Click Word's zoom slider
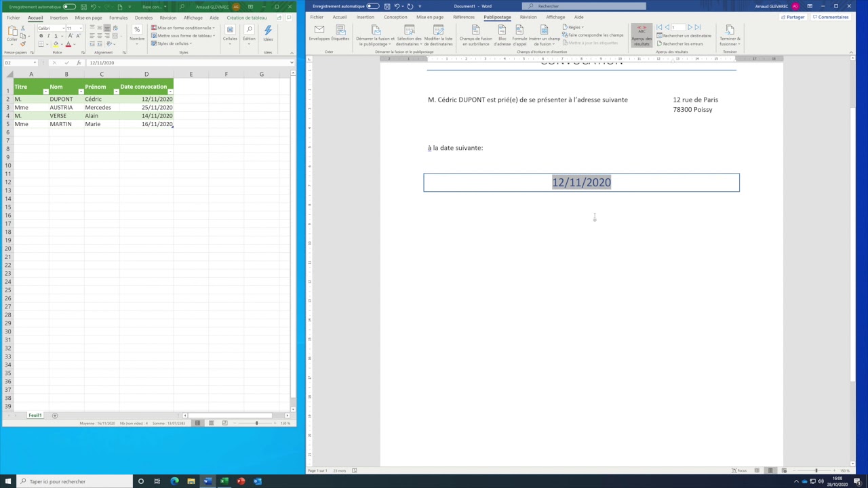868x488 pixels. pos(816,470)
